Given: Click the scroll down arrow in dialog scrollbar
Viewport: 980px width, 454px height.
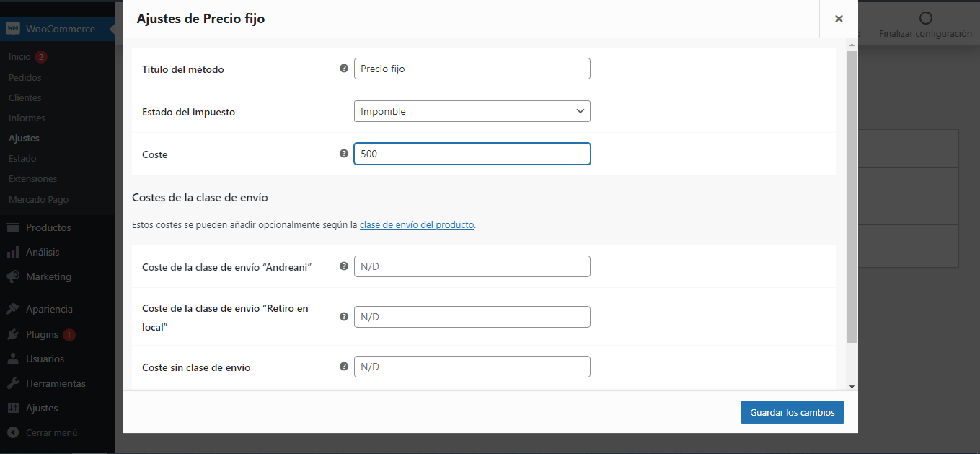Looking at the screenshot, I should 852,387.
